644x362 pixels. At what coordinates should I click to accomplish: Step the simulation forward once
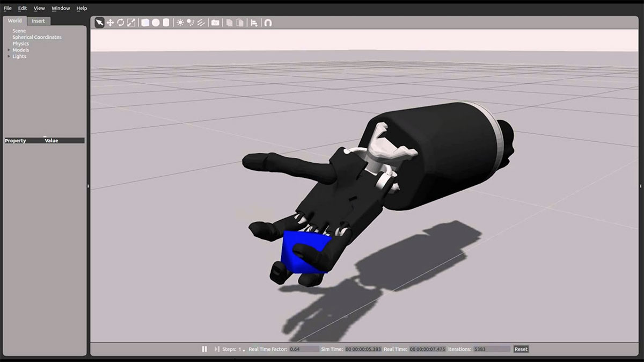click(217, 349)
